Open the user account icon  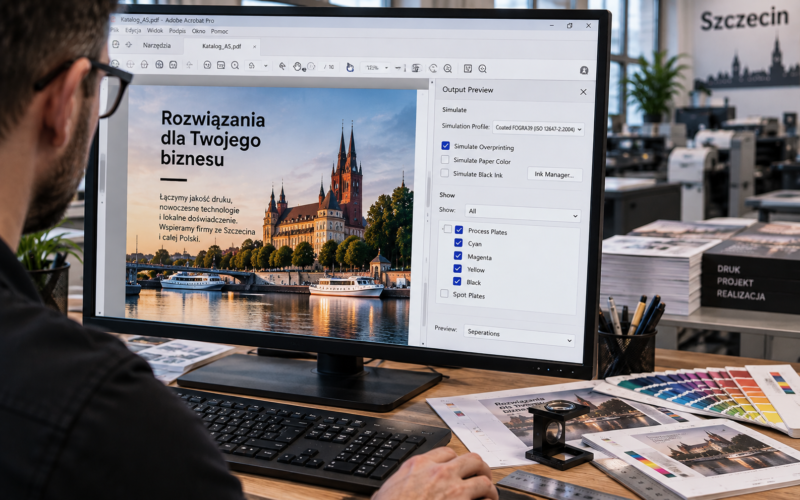[584, 70]
